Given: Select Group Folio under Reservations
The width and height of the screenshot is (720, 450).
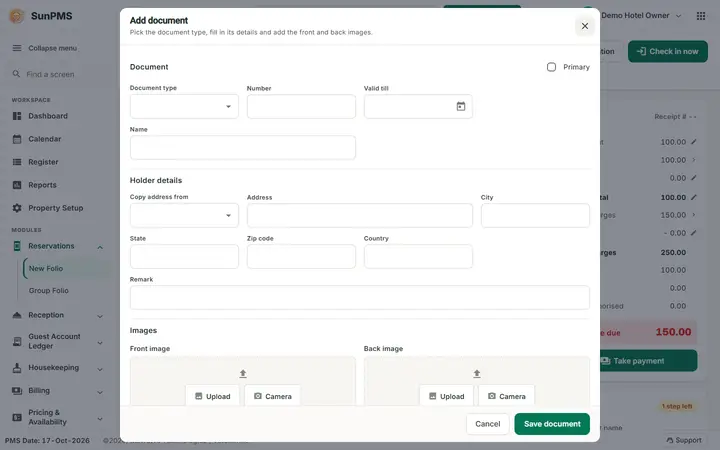Looking at the screenshot, I should click(49, 291).
